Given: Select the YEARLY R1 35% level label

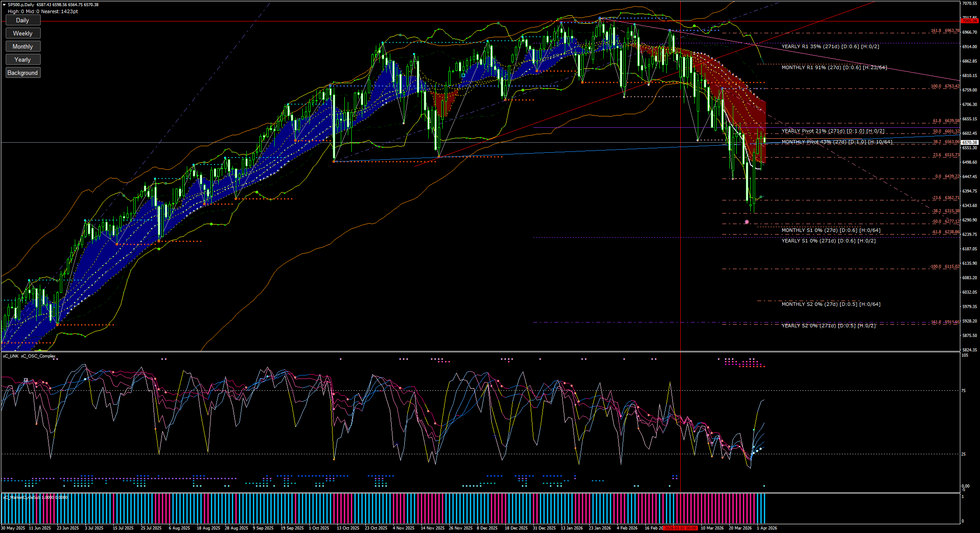Looking at the screenshot, I should (x=830, y=46).
